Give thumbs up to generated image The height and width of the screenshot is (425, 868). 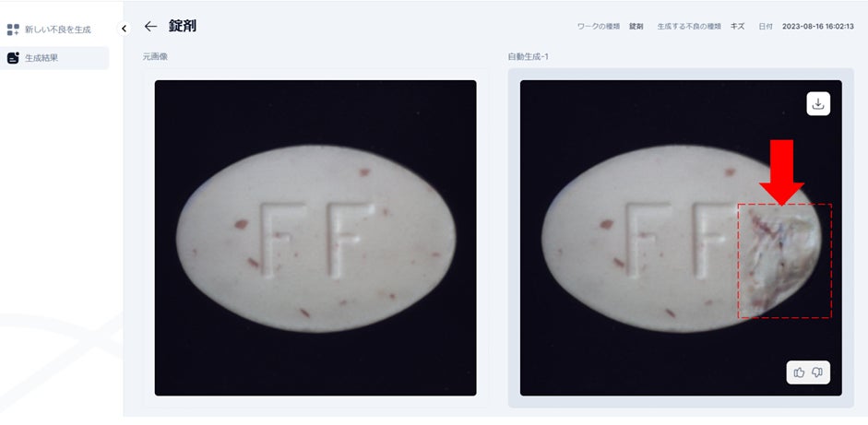tap(799, 372)
